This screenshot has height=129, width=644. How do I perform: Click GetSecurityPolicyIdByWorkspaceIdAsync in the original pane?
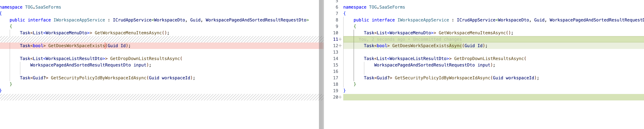(x=99, y=78)
